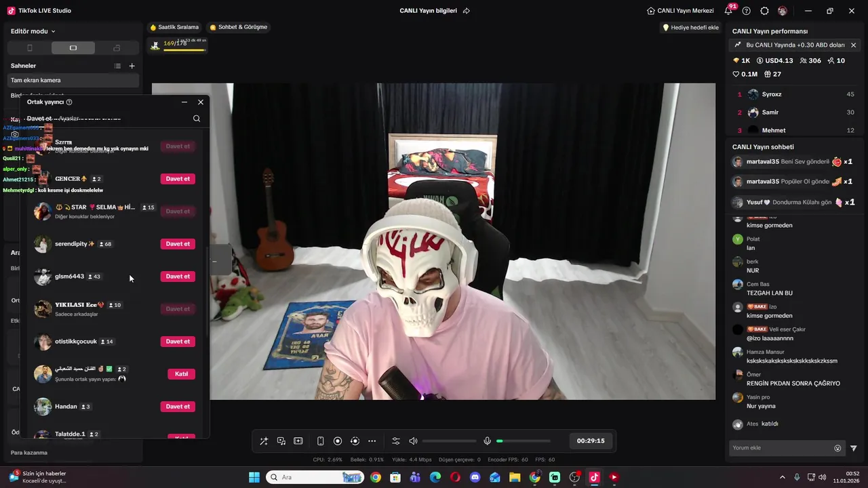Mute the microphone

point(487,441)
